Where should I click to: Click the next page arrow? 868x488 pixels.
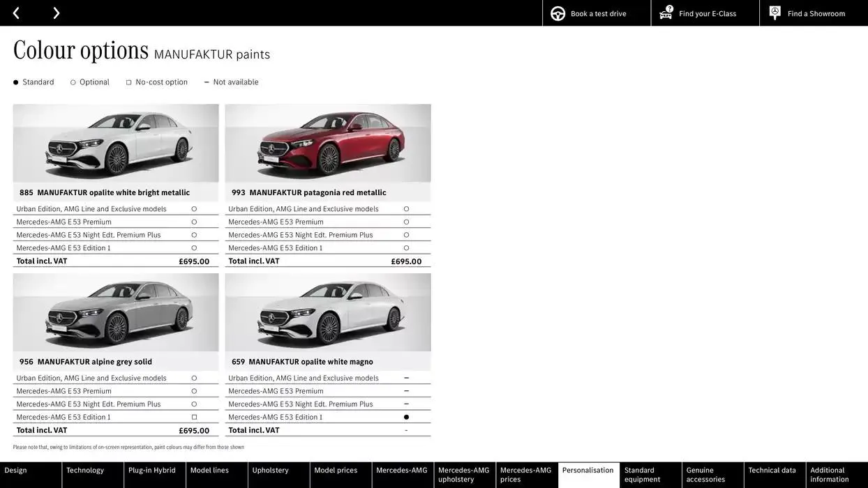pos(54,12)
